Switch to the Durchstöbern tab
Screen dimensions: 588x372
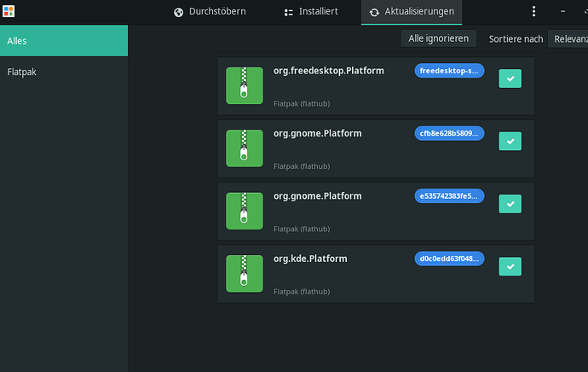210,12
